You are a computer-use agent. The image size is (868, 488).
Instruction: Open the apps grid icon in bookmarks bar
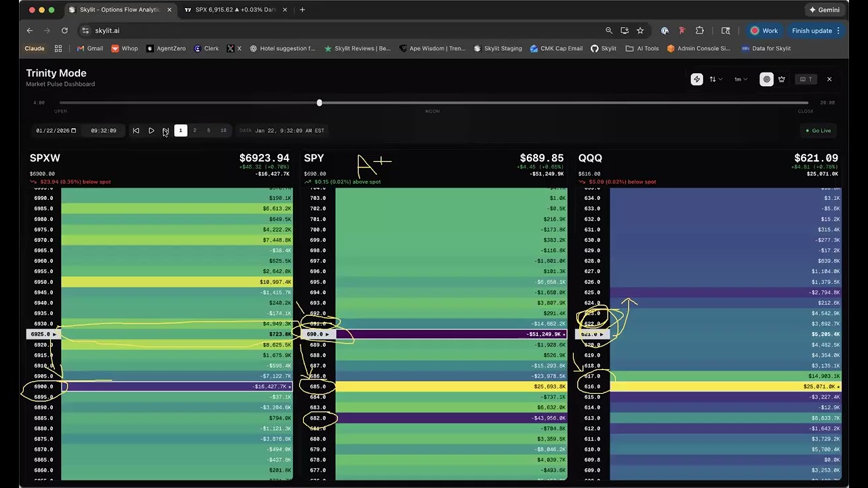tap(58, 49)
